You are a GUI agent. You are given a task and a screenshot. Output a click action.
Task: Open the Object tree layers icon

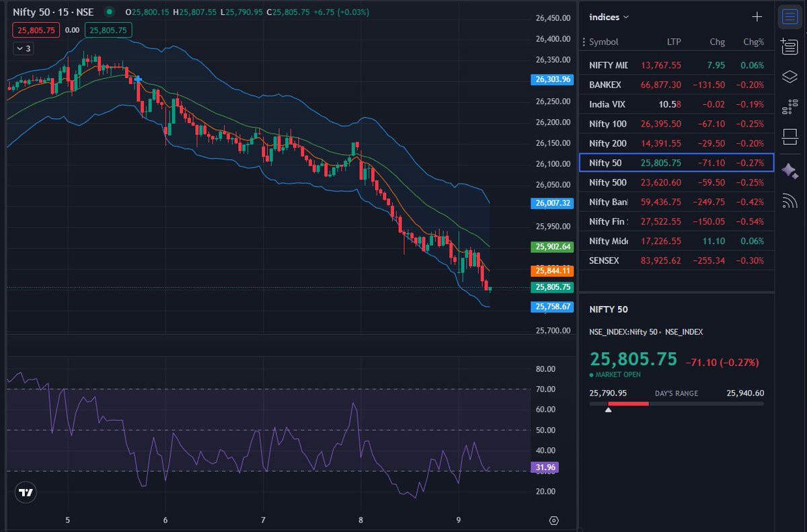(790, 77)
